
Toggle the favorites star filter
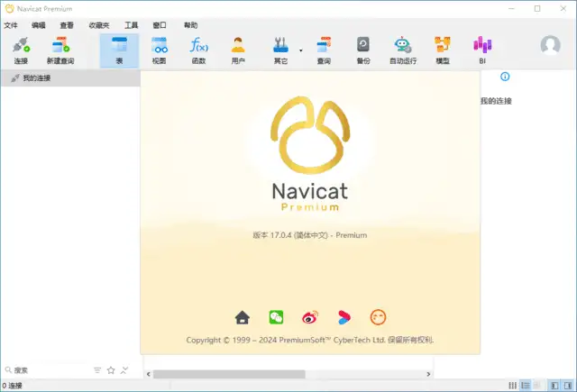click(x=111, y=370)
